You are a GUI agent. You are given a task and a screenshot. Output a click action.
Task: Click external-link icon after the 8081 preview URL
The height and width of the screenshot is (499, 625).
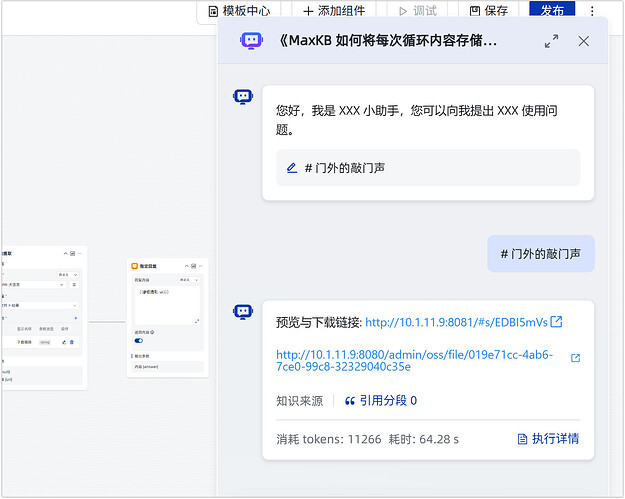556,321
